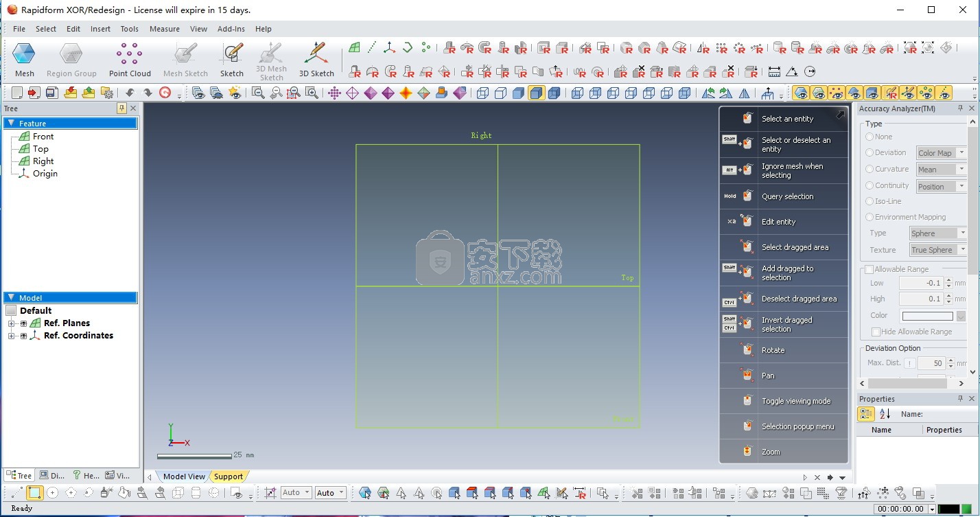This screenshot has height=517, width=980.
Task: Click the New document icon
Action: click(17, 93)
